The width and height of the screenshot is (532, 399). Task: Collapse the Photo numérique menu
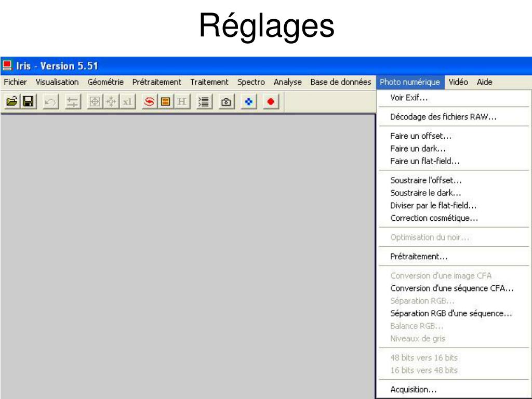coord(410,82)
